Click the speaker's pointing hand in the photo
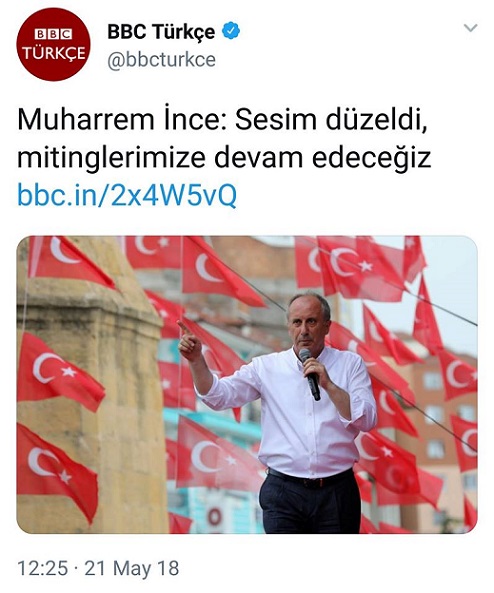 [x=189, y=342]
